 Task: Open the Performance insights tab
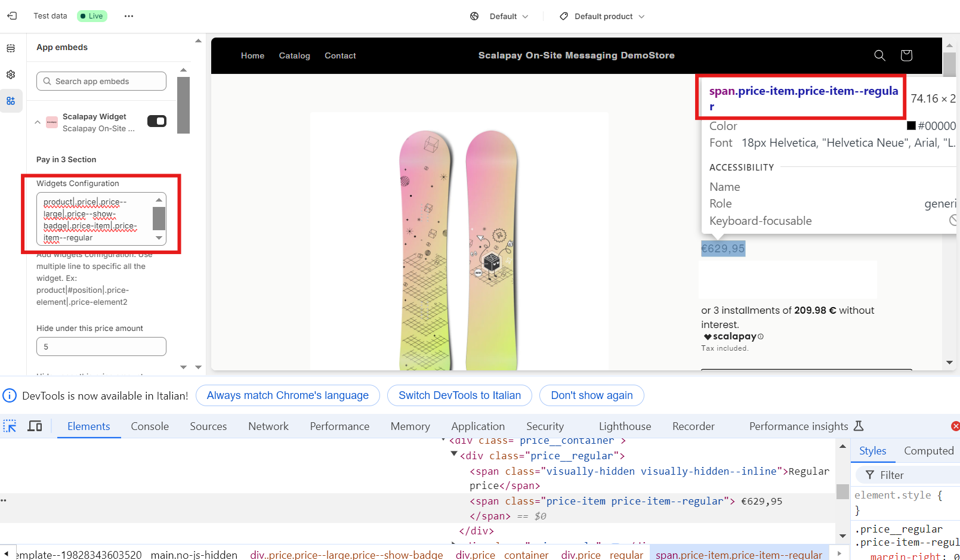(x=799, y=426)
